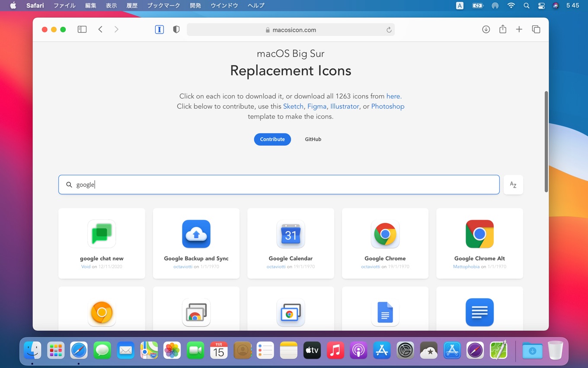Image resolution: width=588 pixels, height=368 pixels.
Task: Open the 開発 menu
Action: coord(195,6)
